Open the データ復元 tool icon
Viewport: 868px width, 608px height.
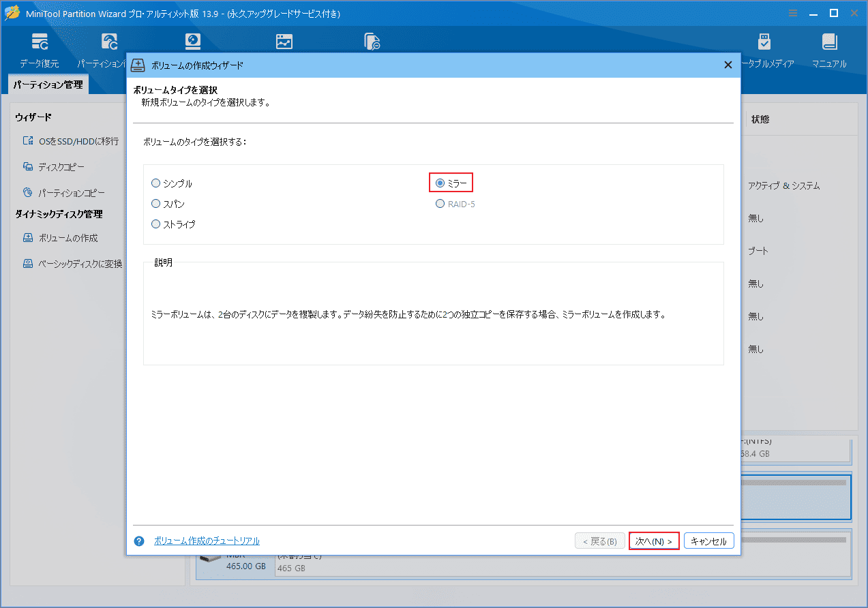point(40,42)
